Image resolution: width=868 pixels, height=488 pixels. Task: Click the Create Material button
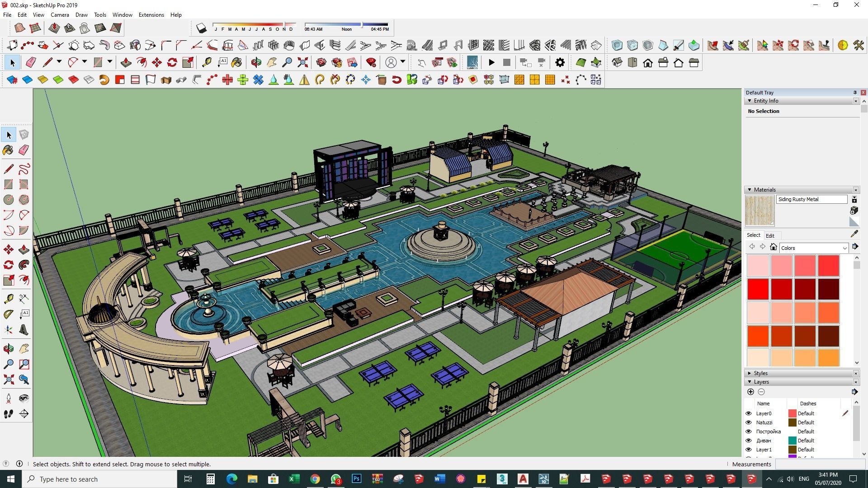[x=854, y=211]
